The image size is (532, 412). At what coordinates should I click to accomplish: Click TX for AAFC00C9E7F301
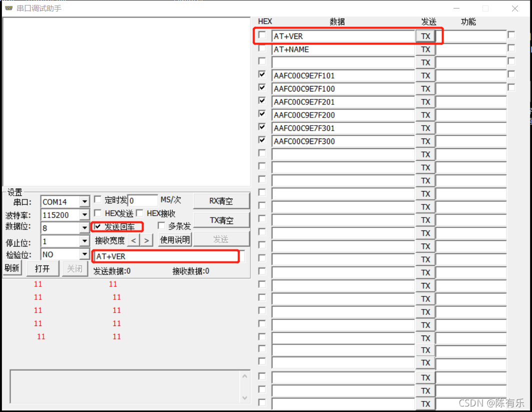click(x=425, y=128)
